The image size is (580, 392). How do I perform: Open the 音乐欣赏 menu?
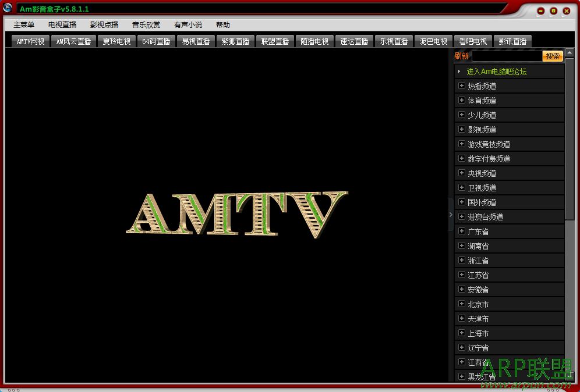(x=146, y=25)
